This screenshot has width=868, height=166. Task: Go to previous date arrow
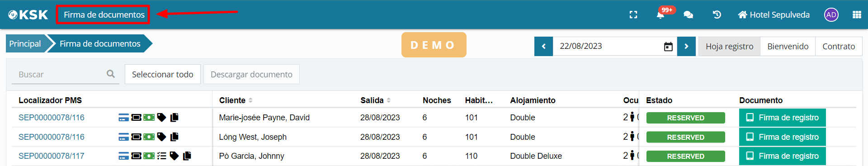coord(543,47)
